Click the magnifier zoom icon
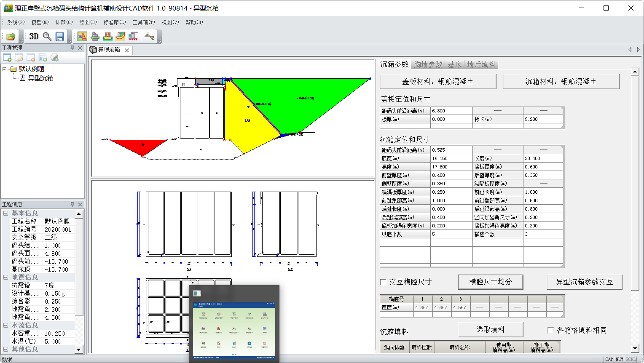 (x=47, y=37)
